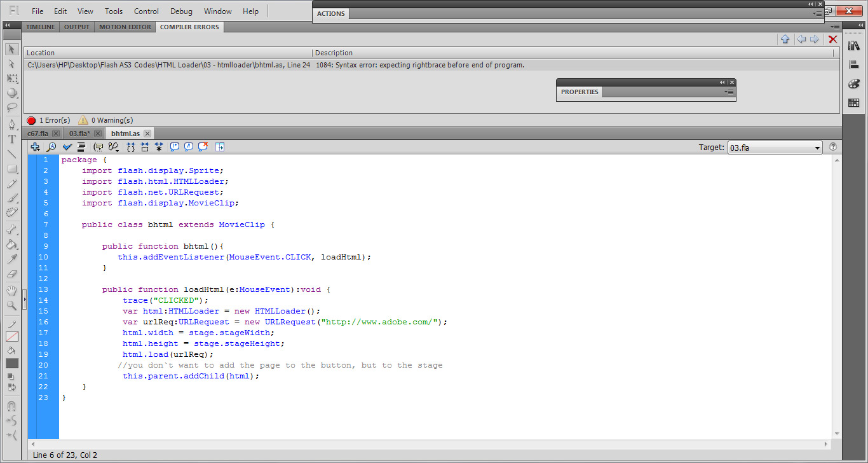868x463 pixels.
Task: Open the Properties panel options menu
Action: (x=729, y=92)
